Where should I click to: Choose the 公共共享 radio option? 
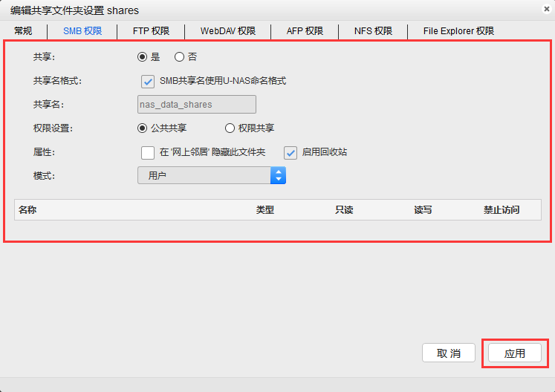[143, 128]
